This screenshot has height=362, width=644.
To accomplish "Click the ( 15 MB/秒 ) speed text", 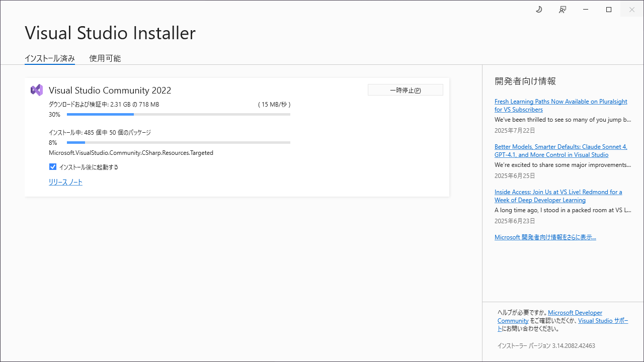I will pos(274,105).
